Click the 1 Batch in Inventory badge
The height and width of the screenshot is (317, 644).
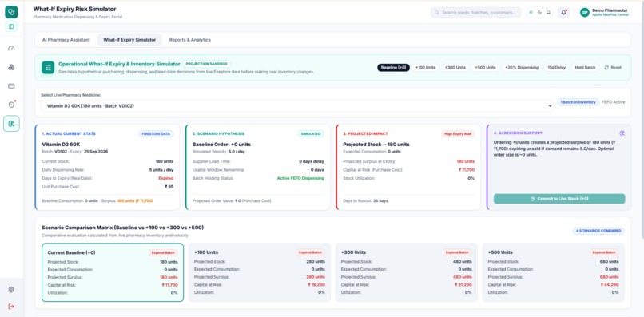point(578,102)
